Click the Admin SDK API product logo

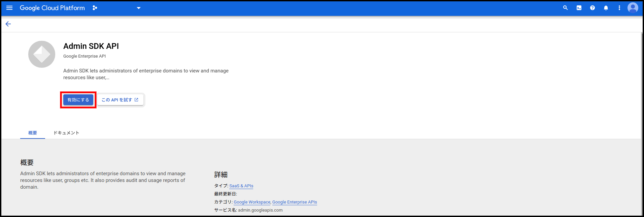pyautogui.click(x=42, y=54)
